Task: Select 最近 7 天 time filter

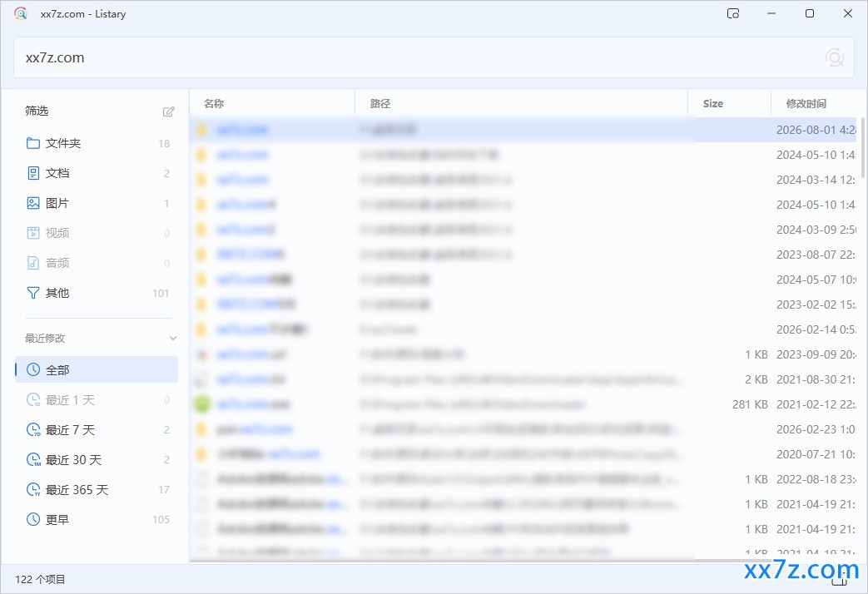Action: coord(97,429)
